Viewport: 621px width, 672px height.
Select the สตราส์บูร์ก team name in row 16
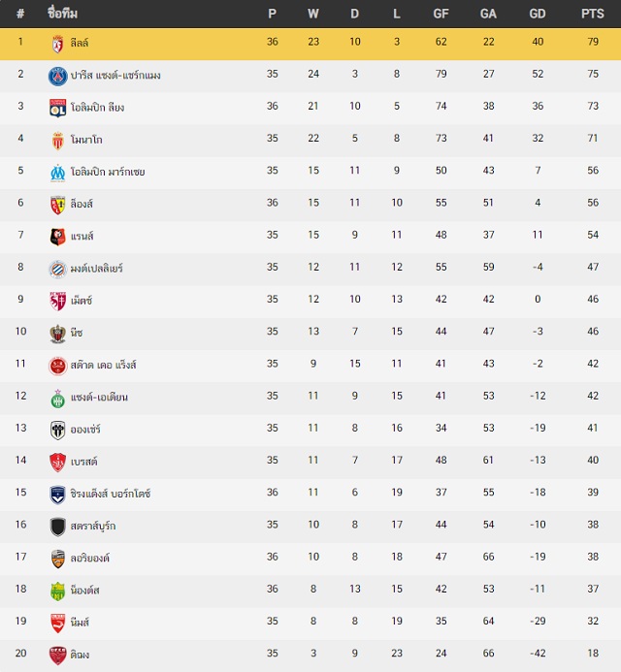click(93, 526)
